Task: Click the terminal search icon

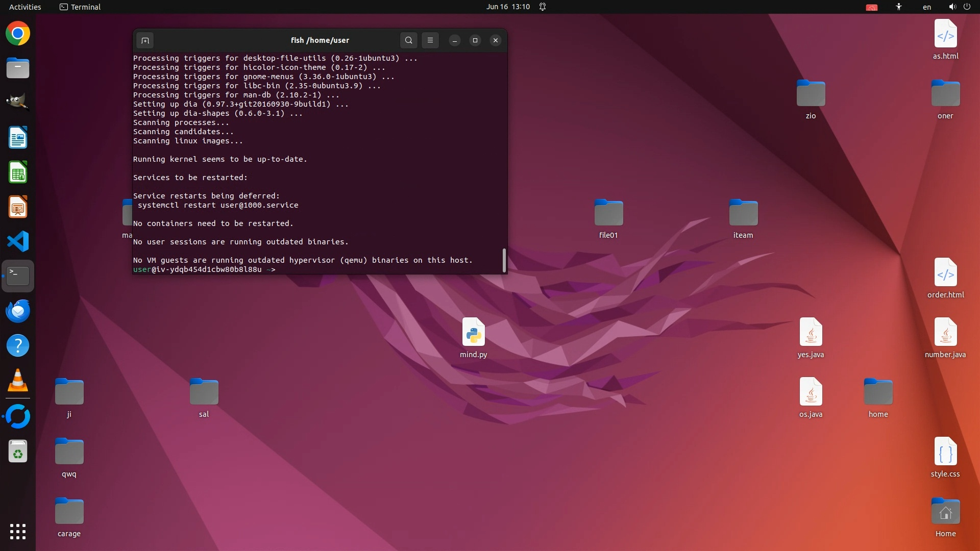Action: tap(408, 40)
